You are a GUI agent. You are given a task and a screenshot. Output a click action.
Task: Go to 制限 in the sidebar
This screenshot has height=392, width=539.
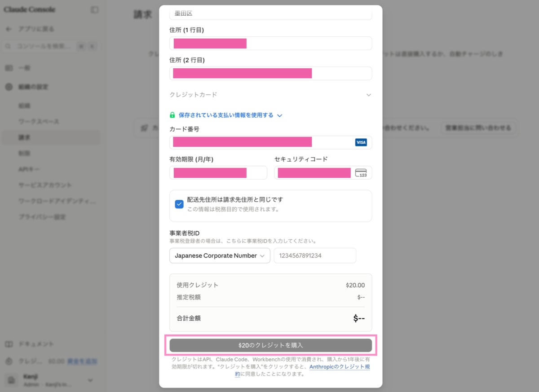point(24,154)
